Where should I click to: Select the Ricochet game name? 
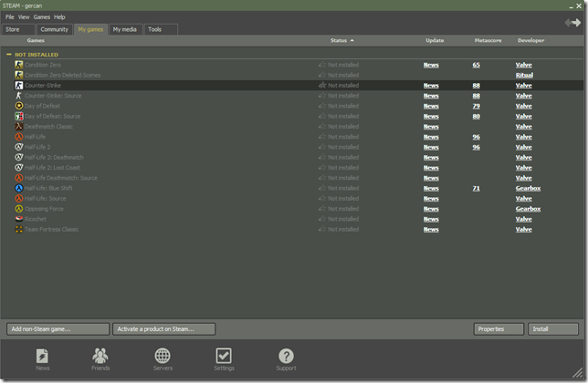pyautogui.click(x=36, y=219)
